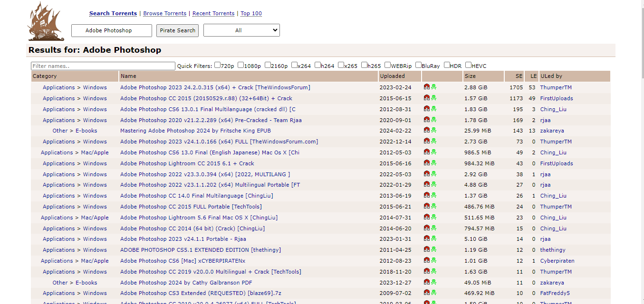Click green skull icon in Mastering Adobe Photoshop 2024 row
The image size is (644, 304).
click(x=434, y=130)
